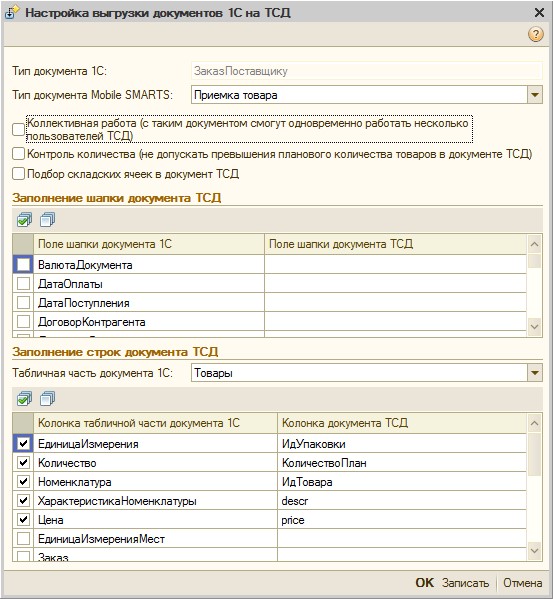This screenshot has width=553, height=599.
Task: Uncheck the Цена row checkbox
Action: pyautogui.click(x=23, y=520)
